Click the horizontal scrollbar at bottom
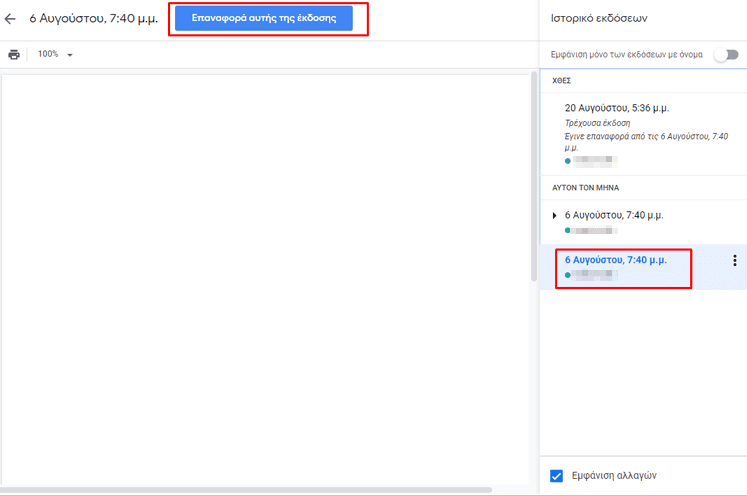The image size is (747, 496). [x=246, y=489]
